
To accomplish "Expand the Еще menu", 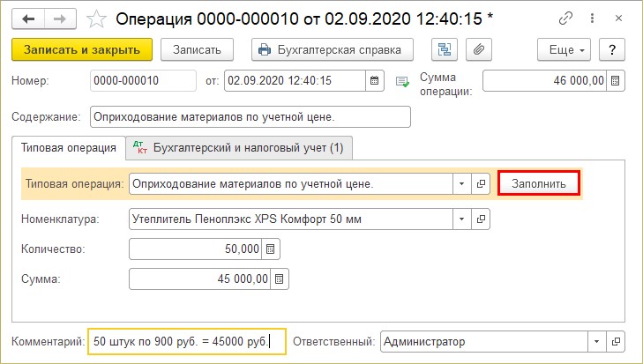I will [x=564, y=49].
